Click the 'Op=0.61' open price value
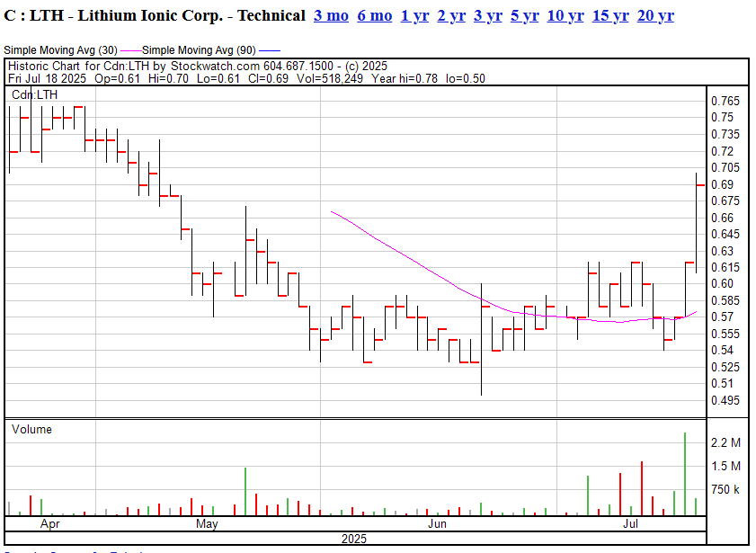Image resolution: width=756 pixels, height=553 pixels. pyautogui.click(x=117, y=78)
